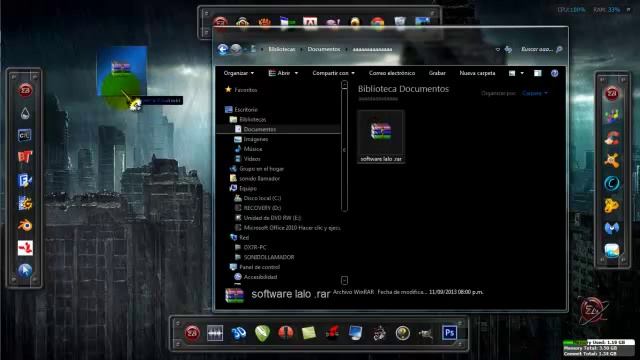Open the Adobe icon in top dock
This screenshot has width=640, height=360.
(x=310, y=23)
